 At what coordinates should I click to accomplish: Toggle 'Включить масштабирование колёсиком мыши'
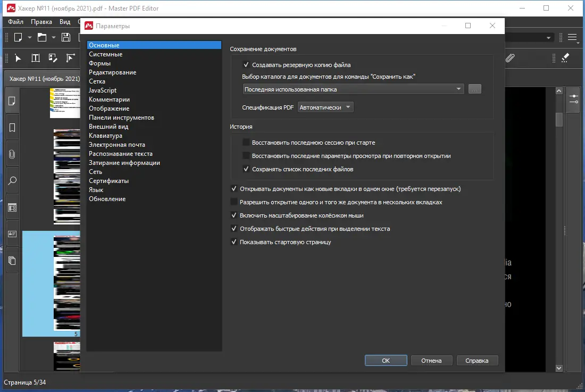[234, 215]
